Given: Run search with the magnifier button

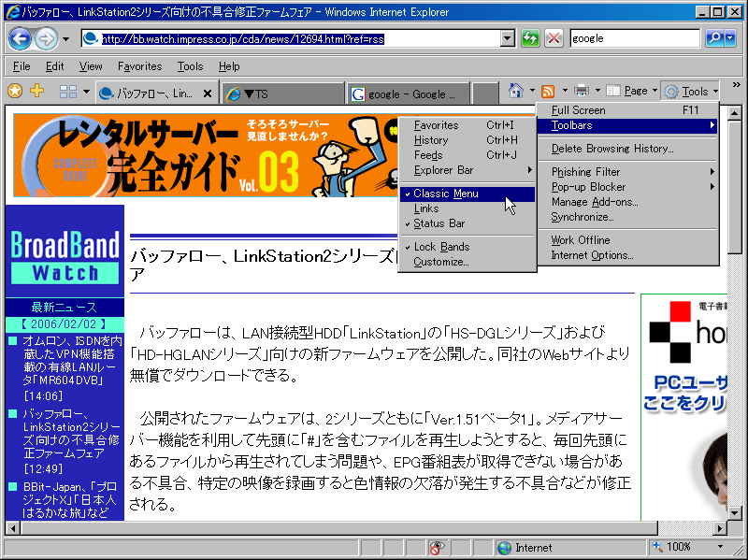Looking at the screenshot, I should 714,38.
